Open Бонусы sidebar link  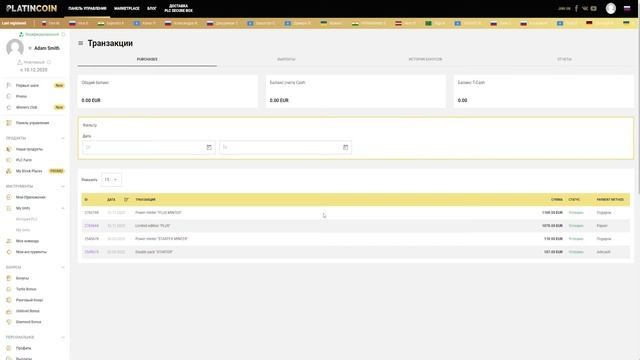22,278
